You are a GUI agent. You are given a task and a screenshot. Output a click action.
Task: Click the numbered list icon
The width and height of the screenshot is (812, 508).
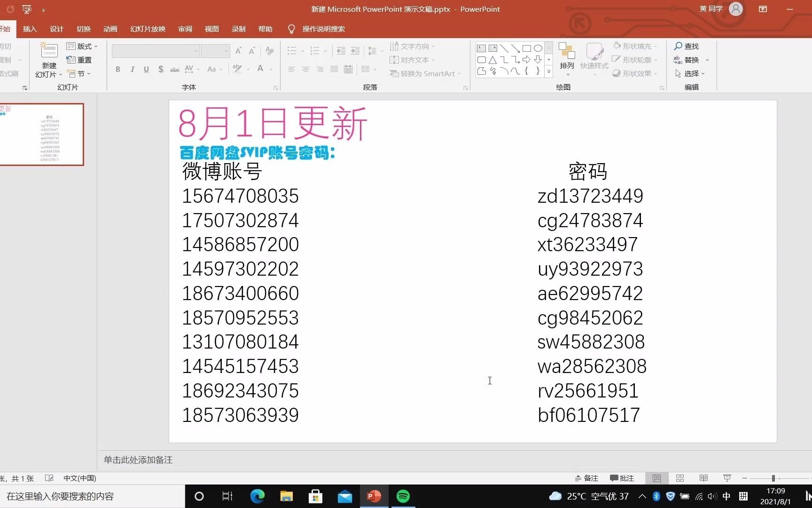click(315, 50)
